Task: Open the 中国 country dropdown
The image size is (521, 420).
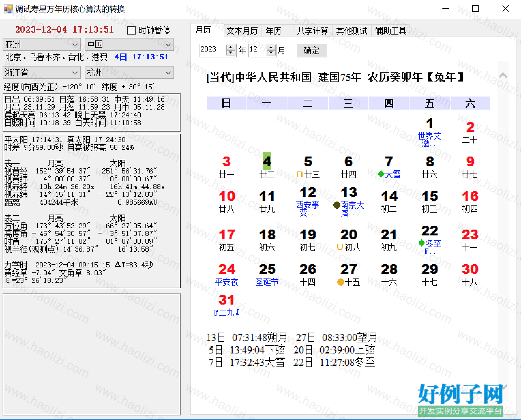Action: [129, 44]
